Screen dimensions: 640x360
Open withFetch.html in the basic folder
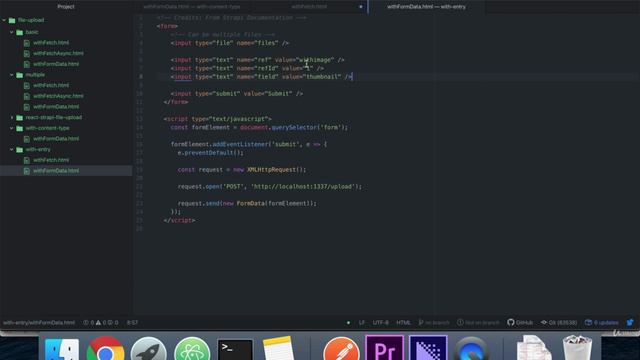click(51, 42)
